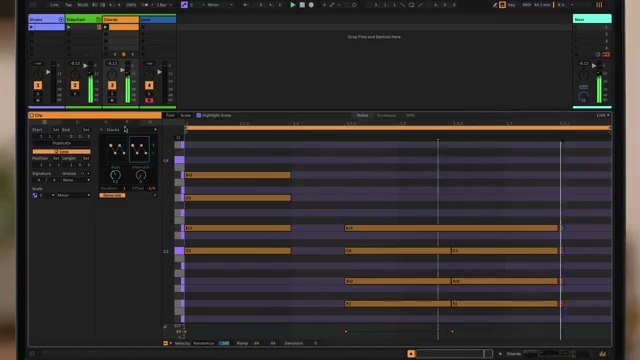The height and width of the screenshot is (360, 640).
Task: Open the clip scale root C dropdown
Action: click(x=47, y=195)
